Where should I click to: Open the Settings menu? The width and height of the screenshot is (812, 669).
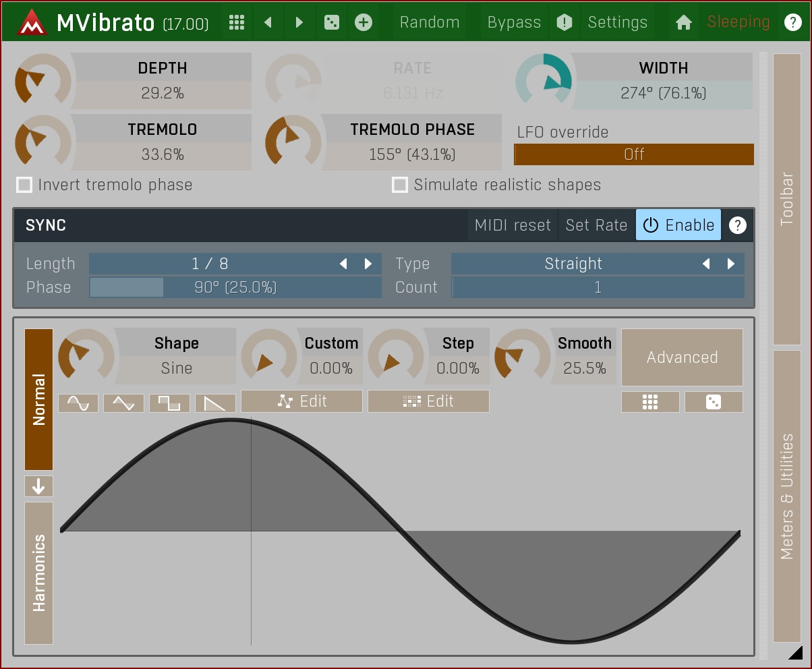click(617, 22)
